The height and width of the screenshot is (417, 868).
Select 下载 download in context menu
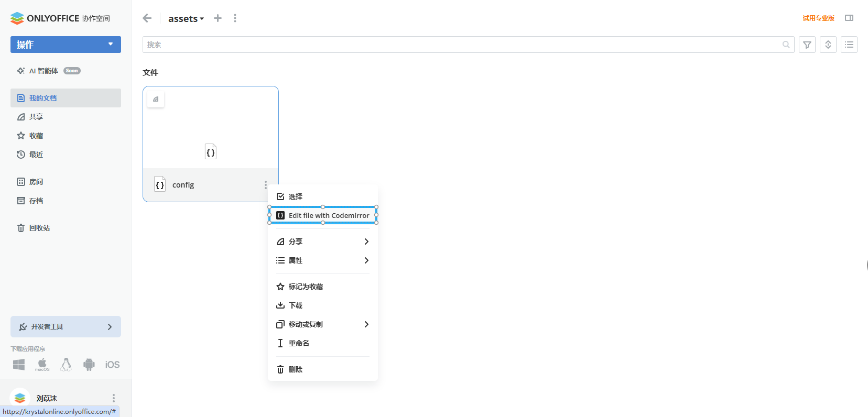tap(323, 305)
